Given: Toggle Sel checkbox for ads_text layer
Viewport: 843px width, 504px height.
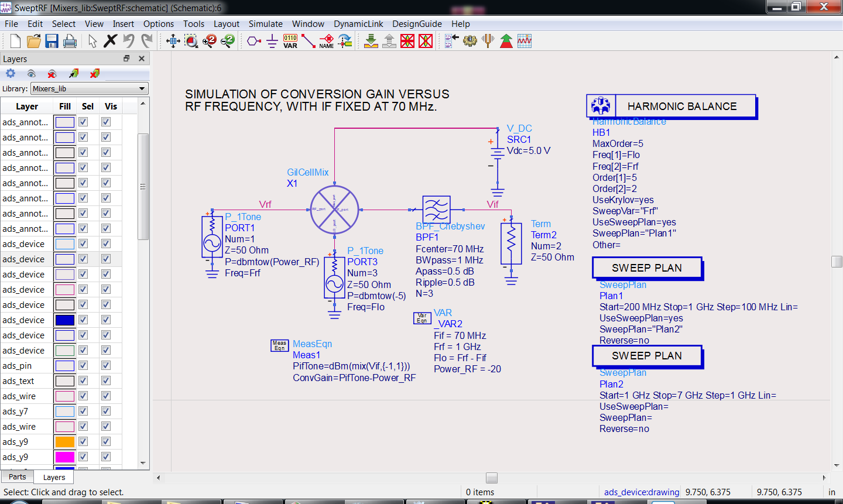Looking at the screenshot, I should (83, 380).
